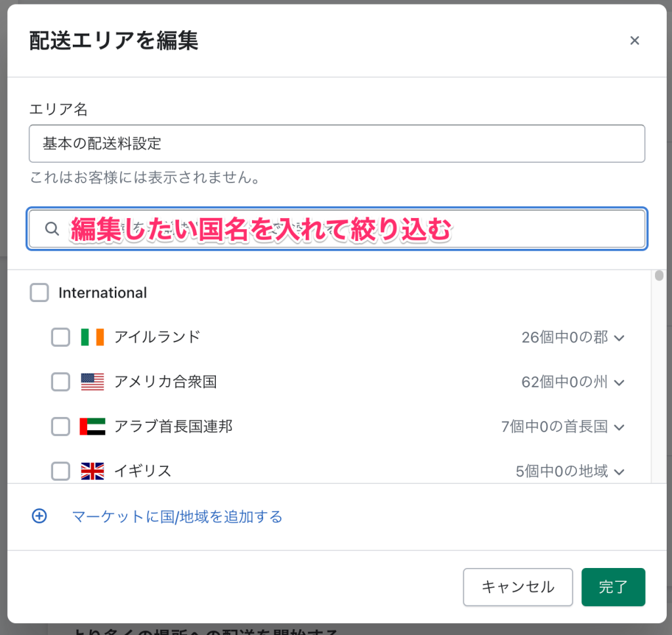Click the エリア名 text field
The image size is (672, 635).
tap(337, 143)
